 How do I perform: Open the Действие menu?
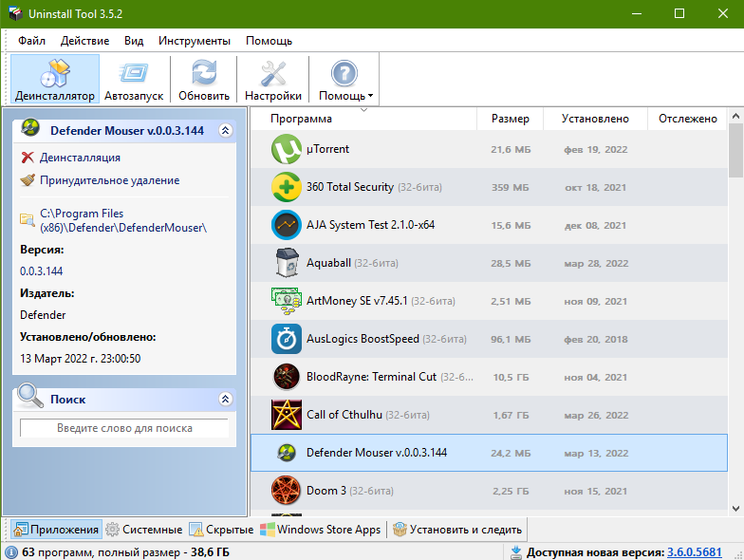pos(84,41)
